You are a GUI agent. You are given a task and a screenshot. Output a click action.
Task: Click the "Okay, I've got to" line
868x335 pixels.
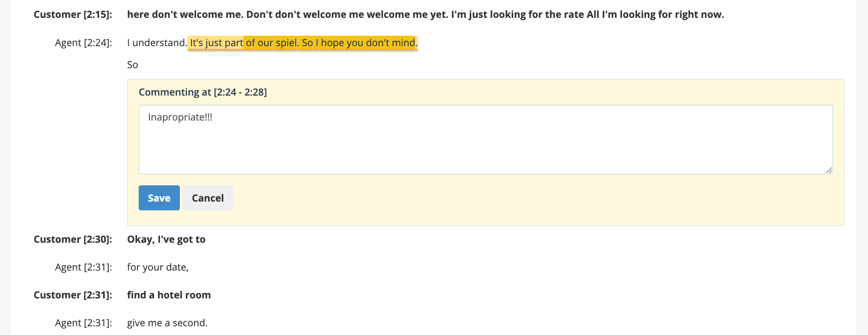coord(166,239)
